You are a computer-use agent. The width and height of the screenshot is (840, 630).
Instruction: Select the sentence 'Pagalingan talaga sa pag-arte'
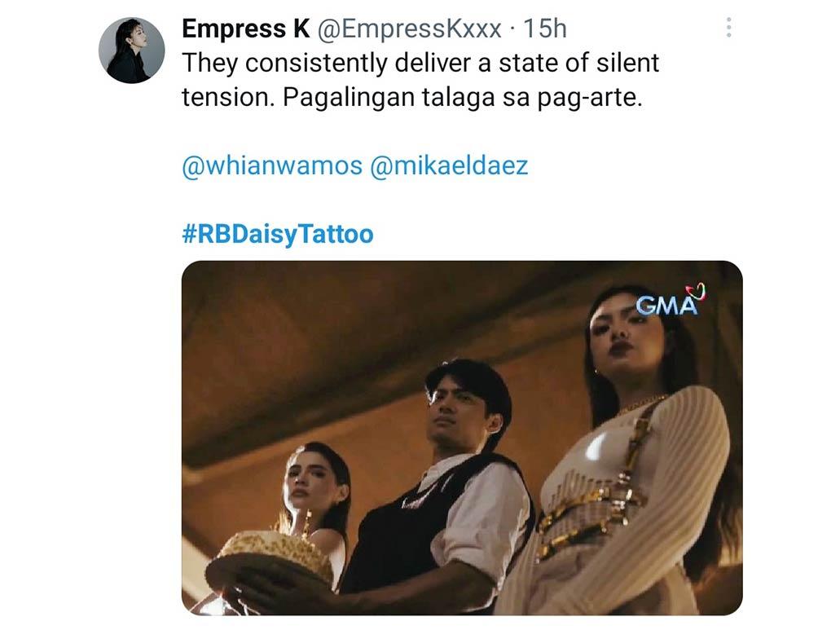462,98
